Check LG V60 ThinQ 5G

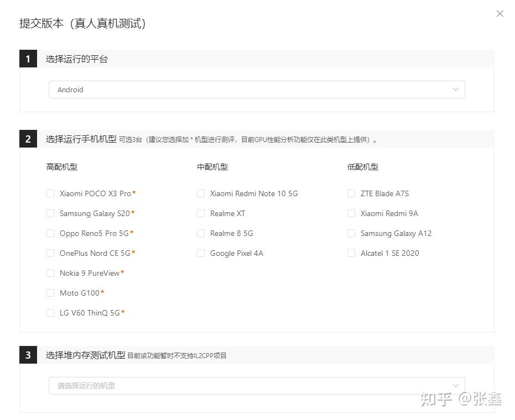pos(50,313)
